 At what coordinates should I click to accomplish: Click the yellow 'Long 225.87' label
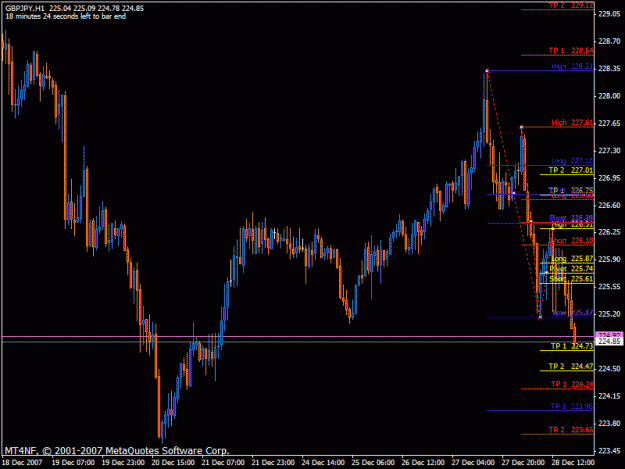tap(572, 259)
